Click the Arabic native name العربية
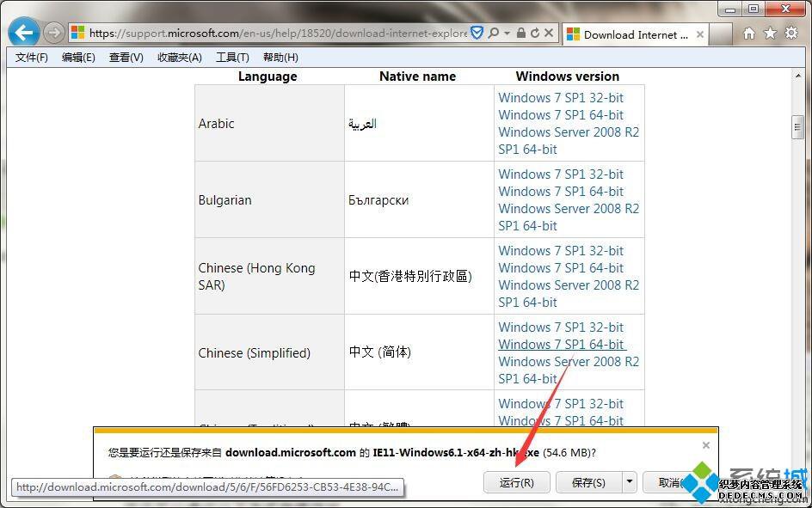This screenshot has width=812, height=508. point(362,124)
